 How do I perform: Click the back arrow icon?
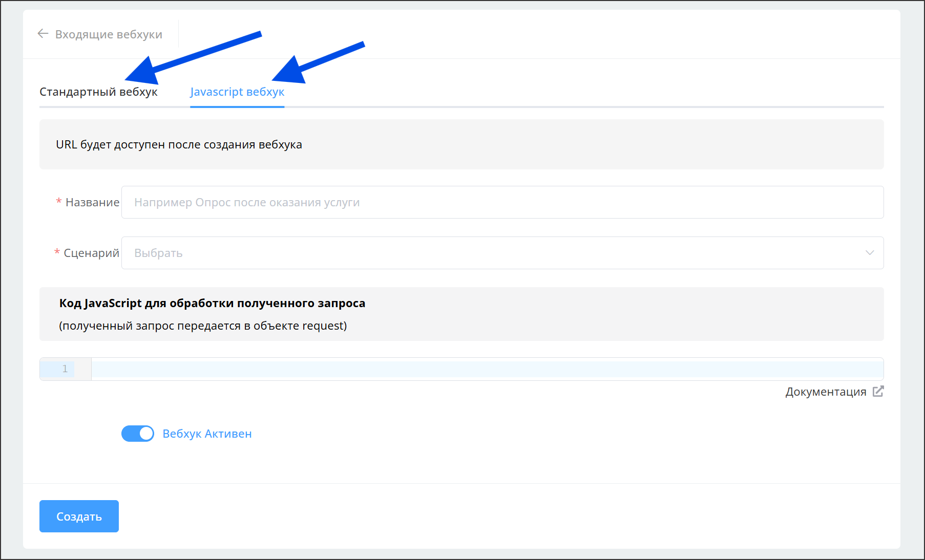tap(43, 34)
